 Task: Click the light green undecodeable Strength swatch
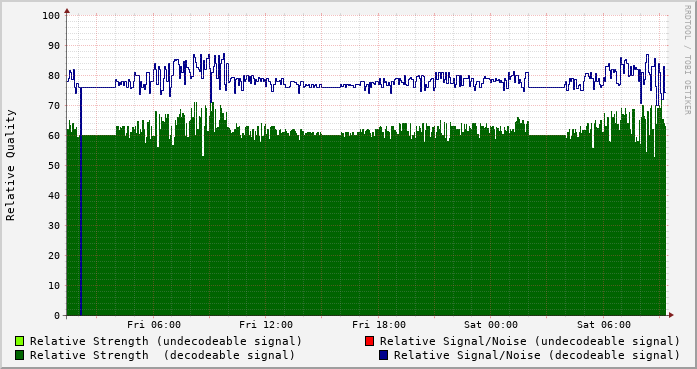pos(20,341)
